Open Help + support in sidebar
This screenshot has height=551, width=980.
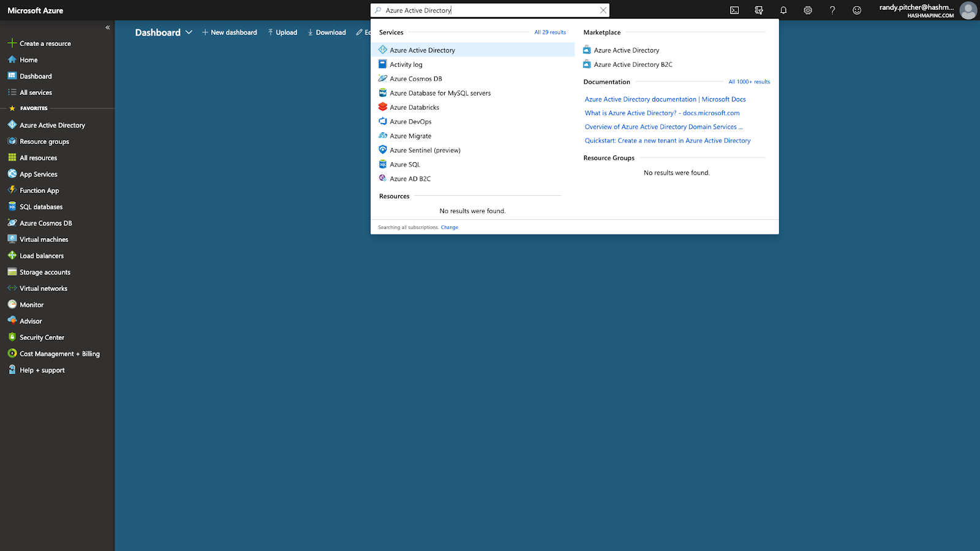point(42,370)
